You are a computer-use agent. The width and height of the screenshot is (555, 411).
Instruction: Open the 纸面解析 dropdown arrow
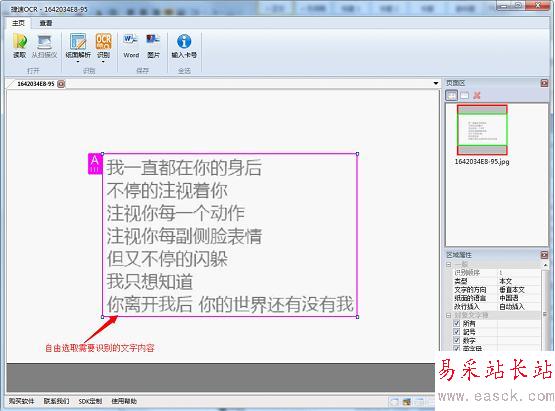pyautogui.click(x=78, y=62)
